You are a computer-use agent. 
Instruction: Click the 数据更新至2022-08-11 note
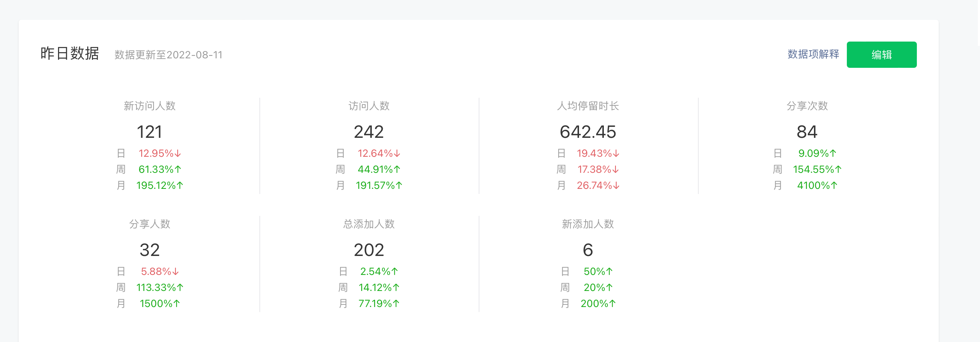(169, 55)
